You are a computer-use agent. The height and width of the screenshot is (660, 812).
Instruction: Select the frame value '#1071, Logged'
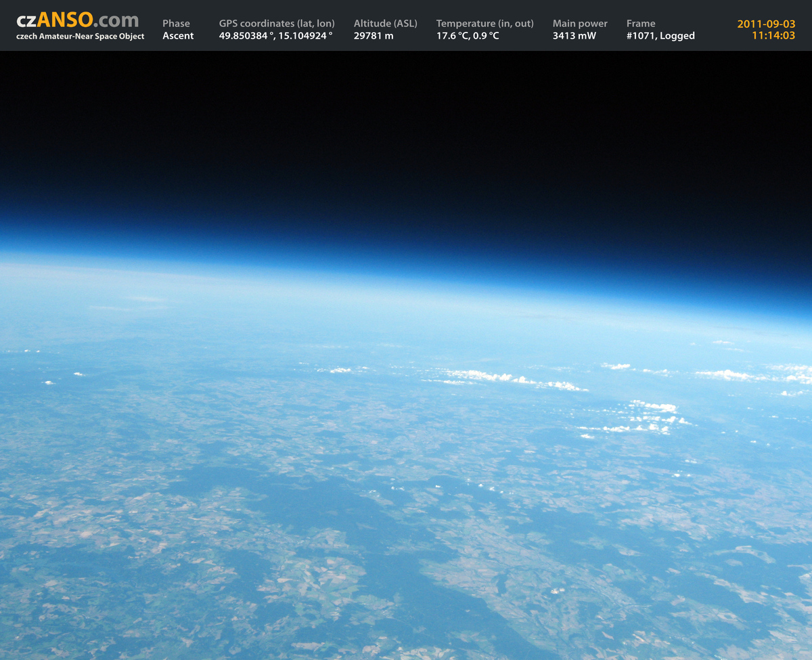pyautogui.click(x=660, y=36)
